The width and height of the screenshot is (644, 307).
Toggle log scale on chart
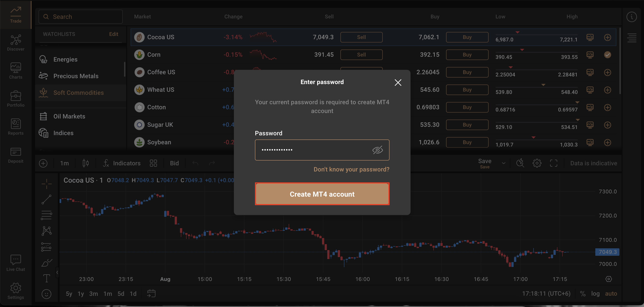coord(595,293)
